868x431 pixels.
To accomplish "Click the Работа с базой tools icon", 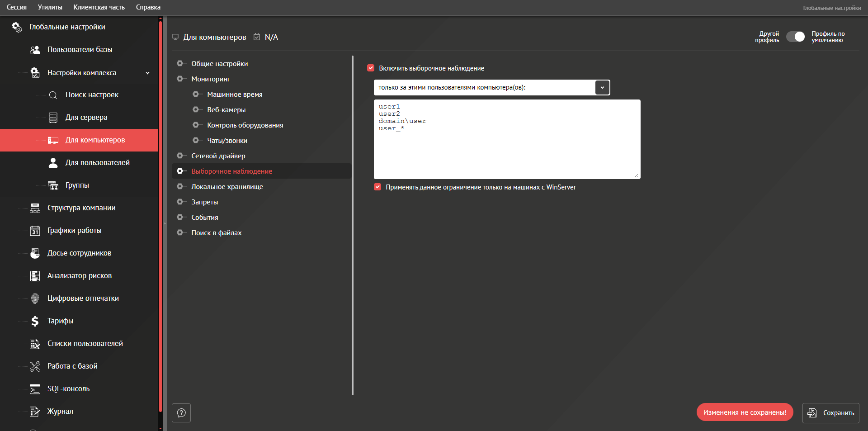I will coord(35,366).
